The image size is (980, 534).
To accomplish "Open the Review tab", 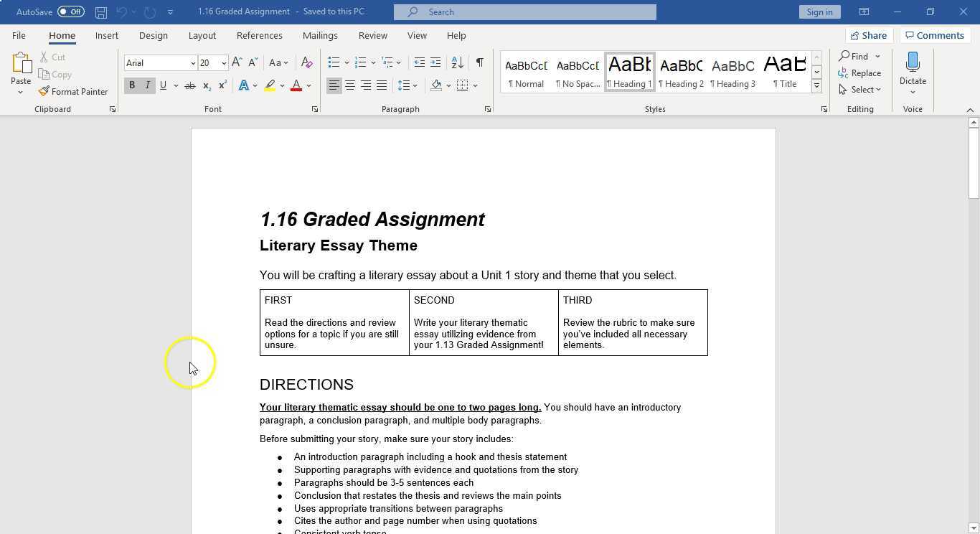I will tap(372, 35).
